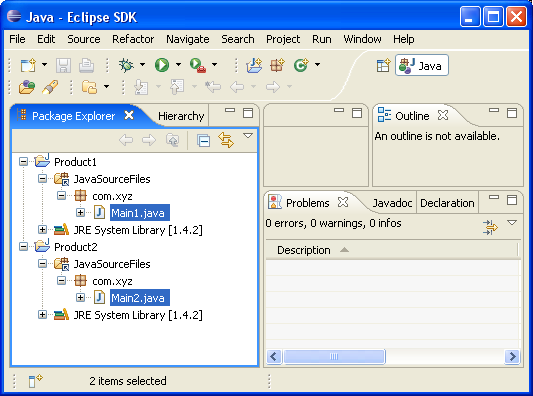This screenshot has width=533, height=396.
Task: Click the Forward navigation arrow in main toolbar
Action: (273, 87)
